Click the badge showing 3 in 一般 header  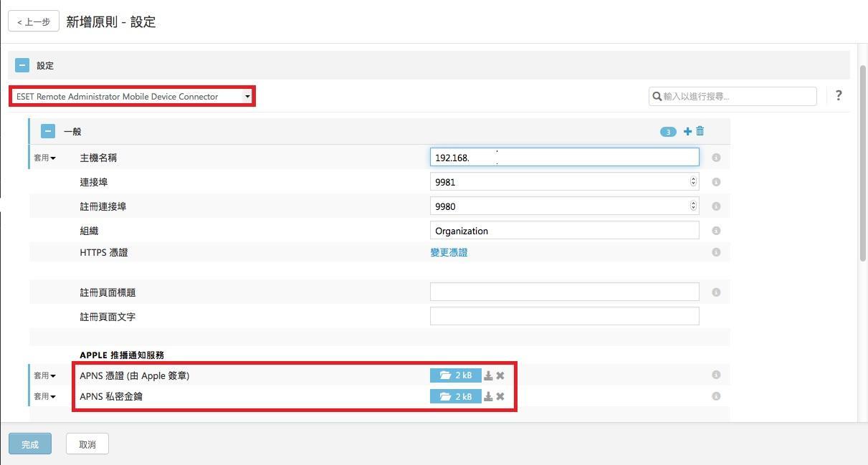click(x=668, y=132)
